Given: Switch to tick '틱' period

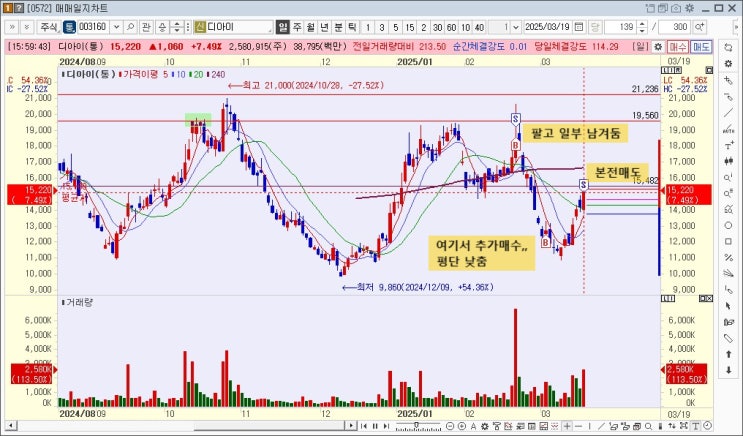Looking at the screenshot, I should tap(352, 27).
